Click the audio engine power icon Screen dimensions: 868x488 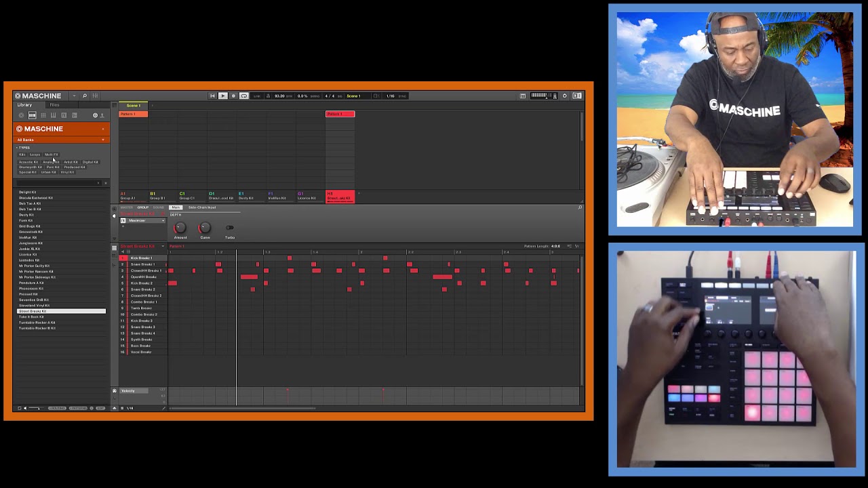click(564, 96)
